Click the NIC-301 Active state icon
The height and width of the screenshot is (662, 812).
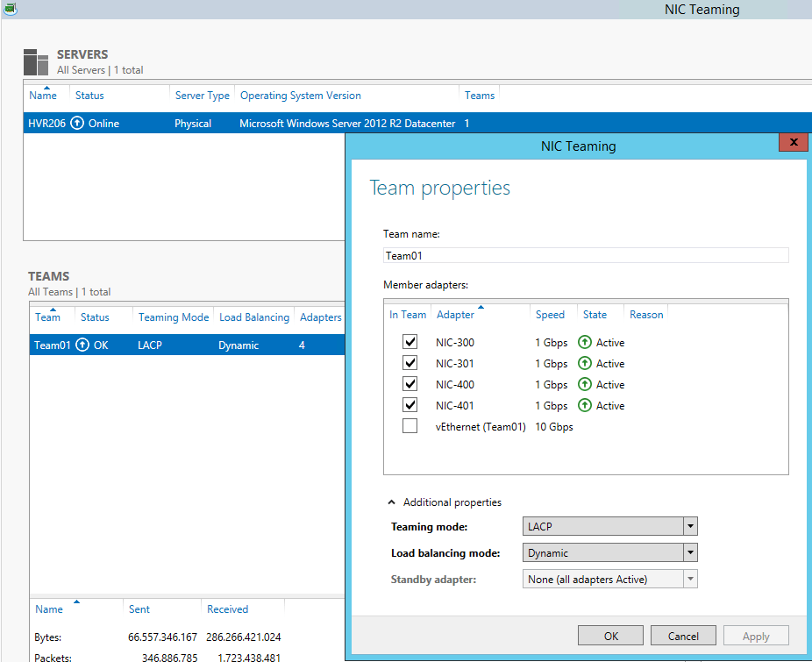pyautogui.click(x=585, y=364)
